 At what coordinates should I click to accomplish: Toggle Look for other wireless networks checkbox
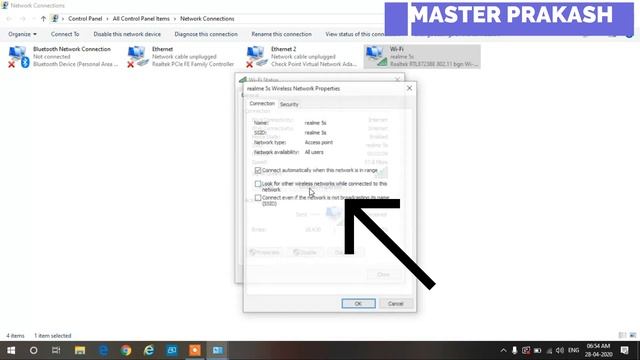coord(258,184)
